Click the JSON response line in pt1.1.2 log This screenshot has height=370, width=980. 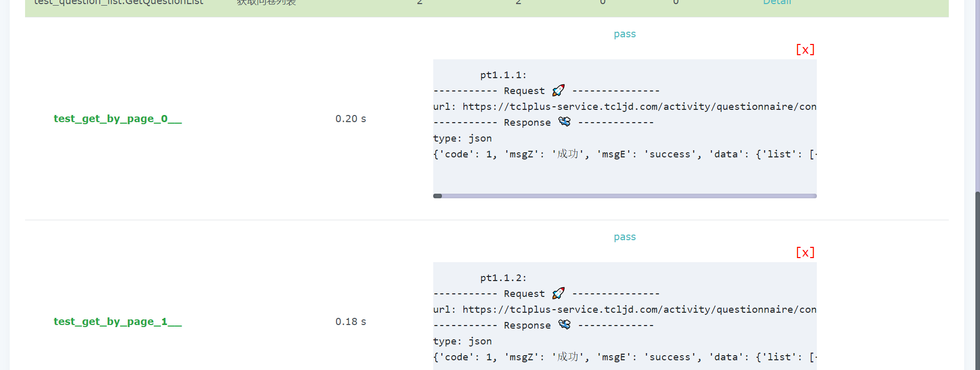click(625, 357)
